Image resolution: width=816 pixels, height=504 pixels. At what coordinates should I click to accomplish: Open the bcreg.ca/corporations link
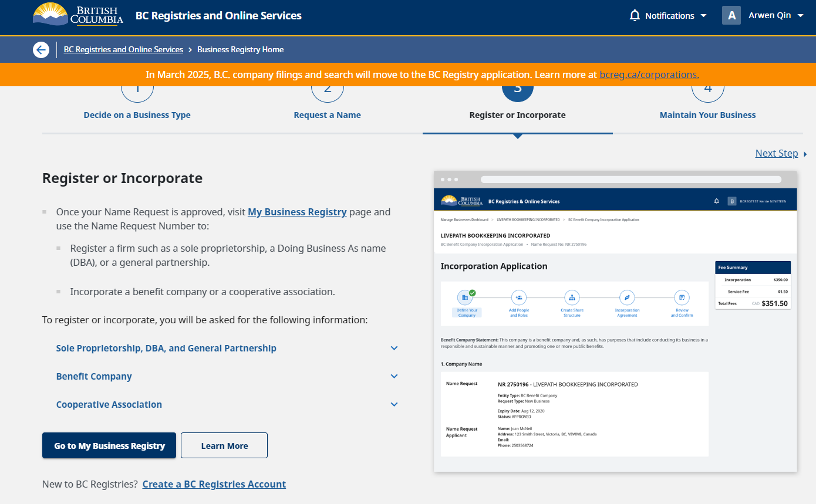click(x=649, y=75)
